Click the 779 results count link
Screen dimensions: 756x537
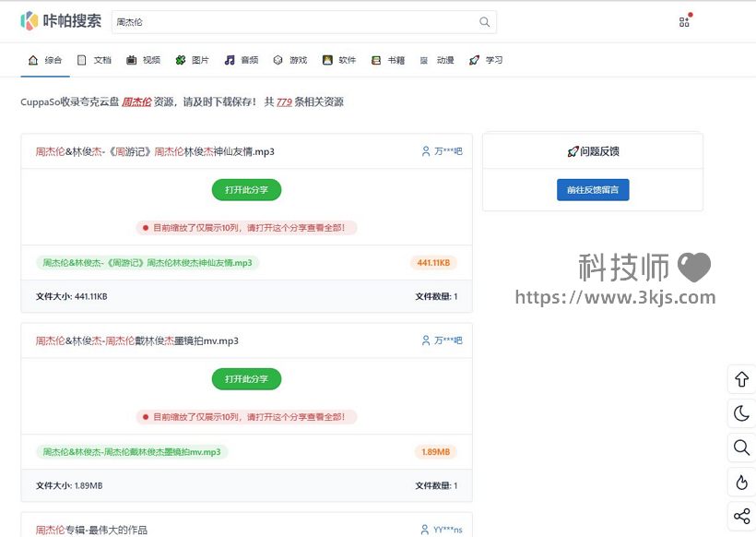pyautogui.click(x=284, y=101)
